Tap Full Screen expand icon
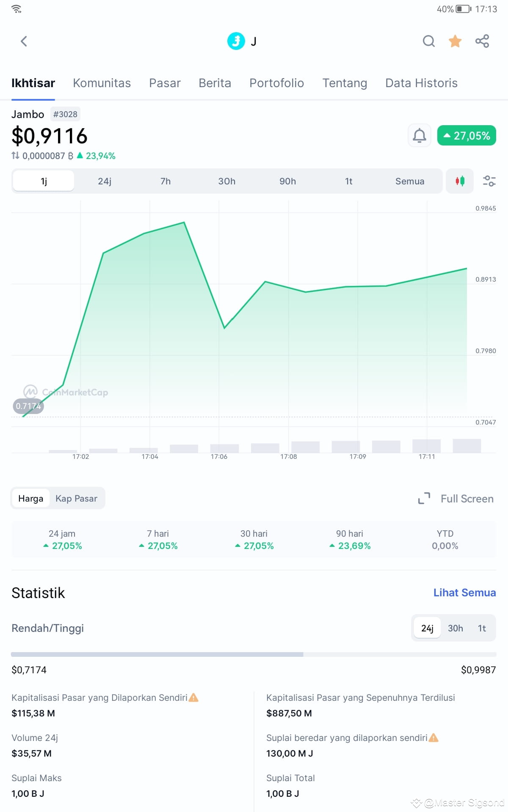The image size is (508, 812). [424, 499]
